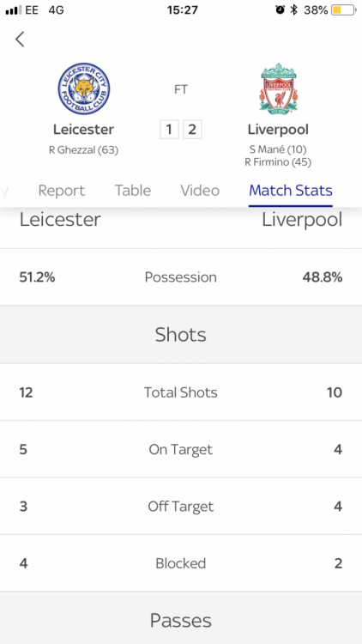This screenshot has height=644, width=362.
Task: Tap the battery indicator in status bar
Action: (343, 9)
